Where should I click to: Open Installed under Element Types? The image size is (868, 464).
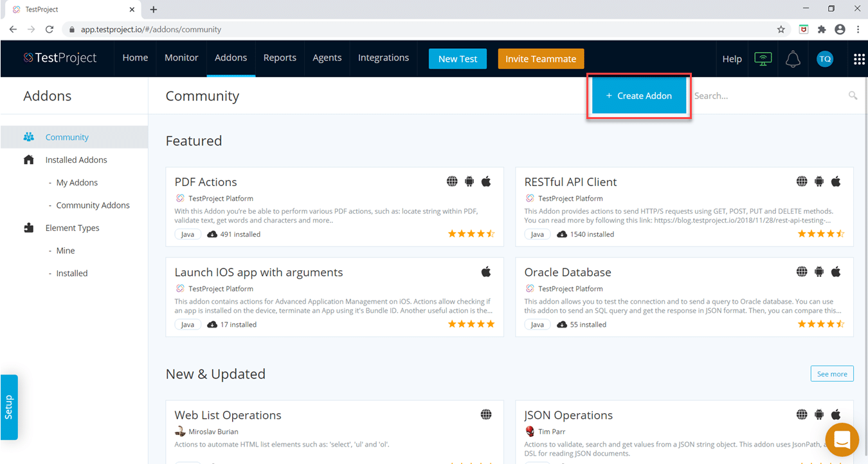(72, 273)
